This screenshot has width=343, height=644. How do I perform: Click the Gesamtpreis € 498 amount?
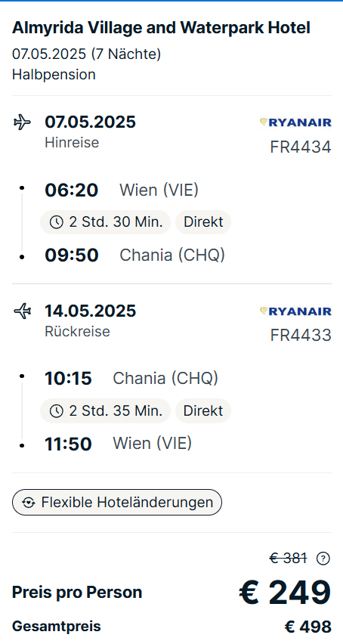tap(307, 627)
